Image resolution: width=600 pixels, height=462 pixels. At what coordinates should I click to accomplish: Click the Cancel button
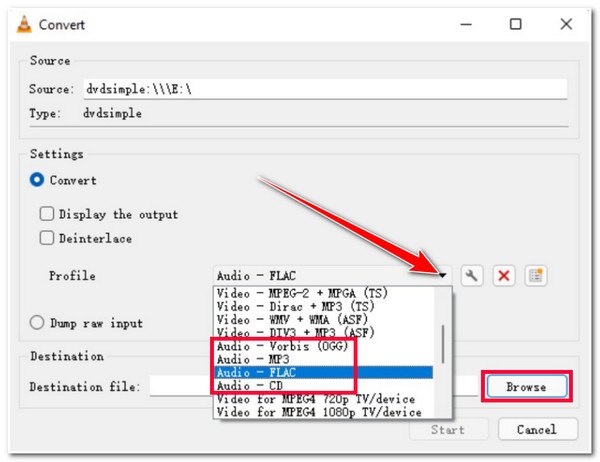[x=537, y=429]
